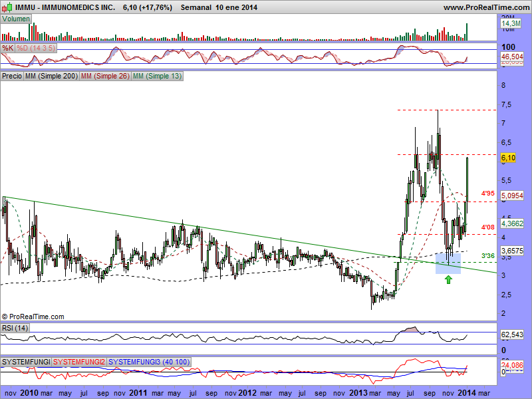532x399 pixels.
Task: Select the MM (Simple 13) label
Action: pos(157,76)
